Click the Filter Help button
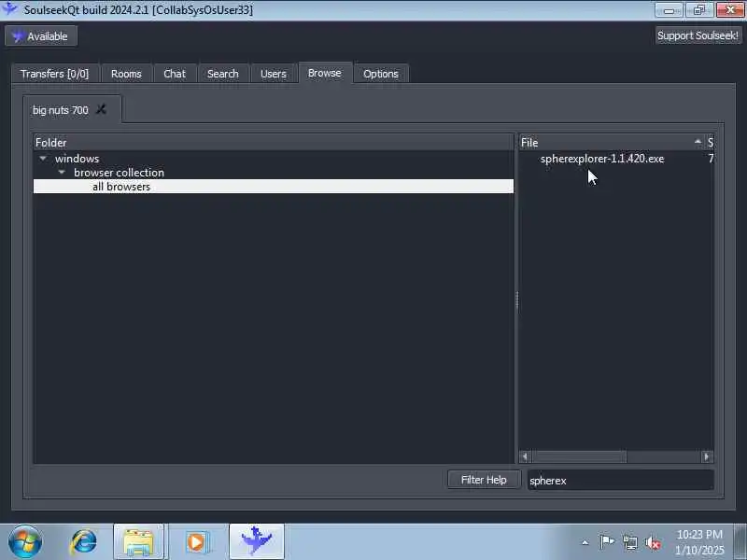This screenshot has height=560, width=747. point(484,480)
